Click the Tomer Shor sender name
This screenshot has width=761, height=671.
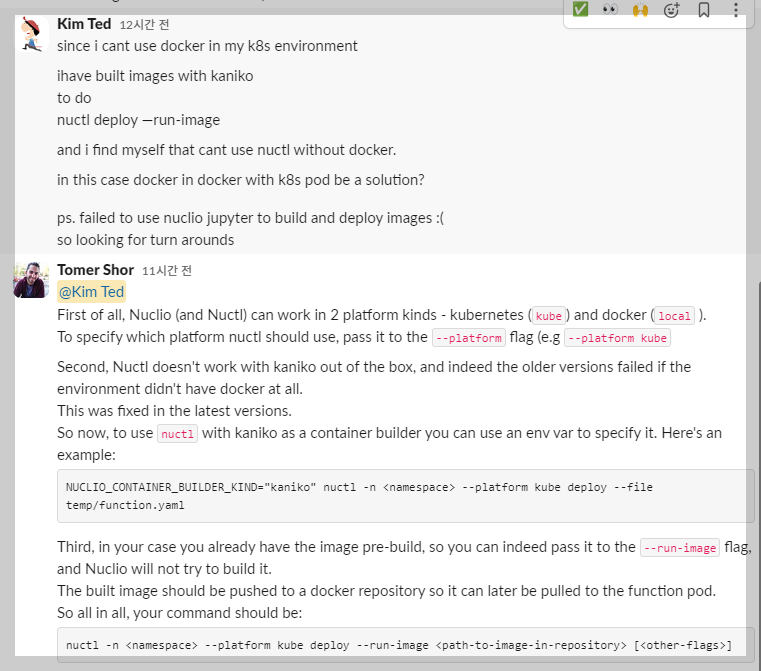pos(95,270)
